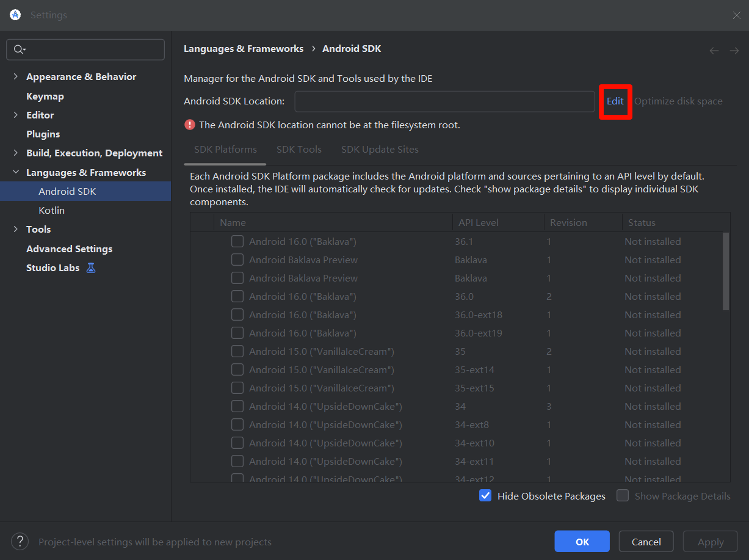Click the red SDK location error icon
749x560 pixels.
[190, 125]
